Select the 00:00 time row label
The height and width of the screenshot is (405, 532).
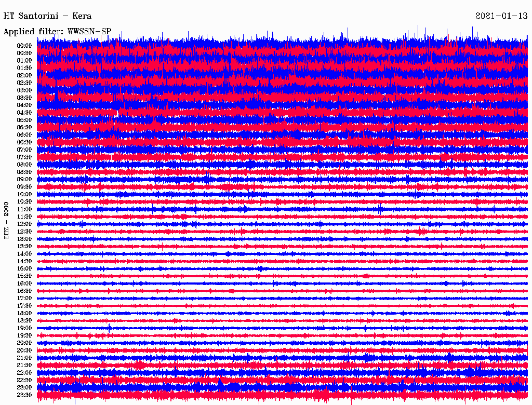coord(24,46)
